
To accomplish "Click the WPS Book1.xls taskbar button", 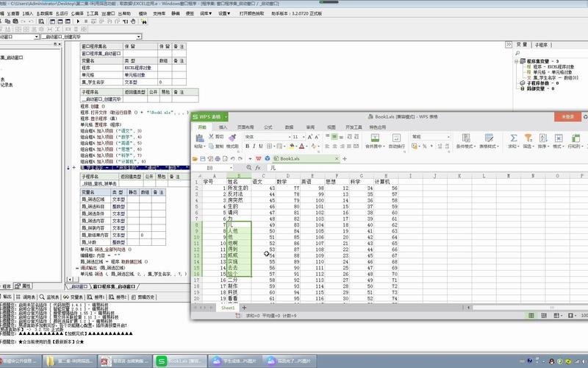I will (180, 361).
